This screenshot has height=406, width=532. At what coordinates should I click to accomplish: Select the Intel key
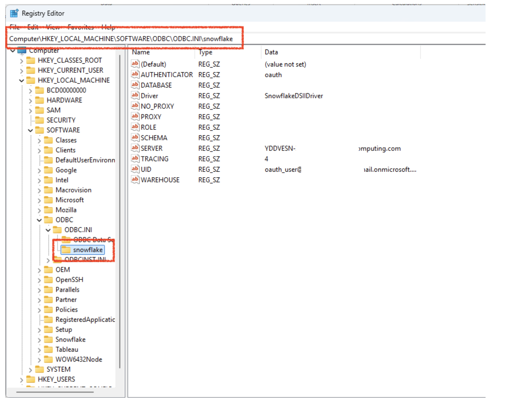point(62,180)
